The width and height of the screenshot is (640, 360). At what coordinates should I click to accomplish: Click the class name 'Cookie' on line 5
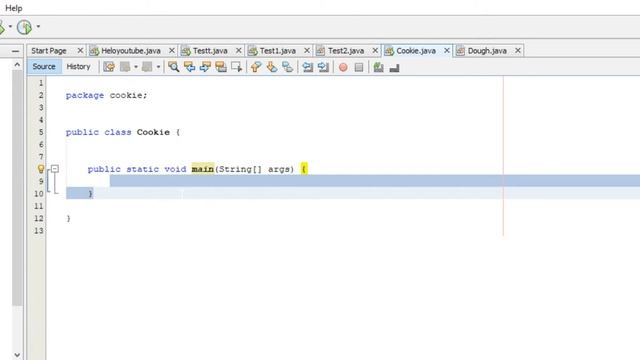pyautogui.click(x=153, y=132)
